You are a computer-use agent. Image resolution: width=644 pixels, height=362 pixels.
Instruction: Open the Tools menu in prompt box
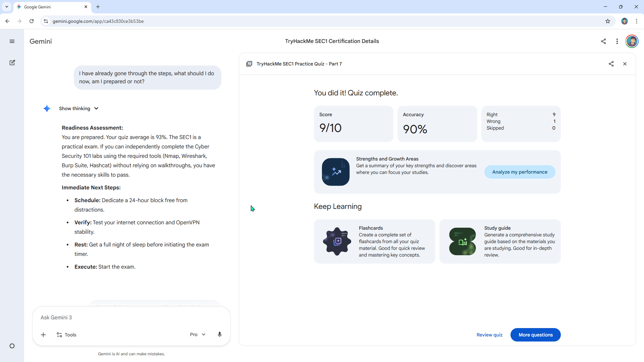(66, 335)
